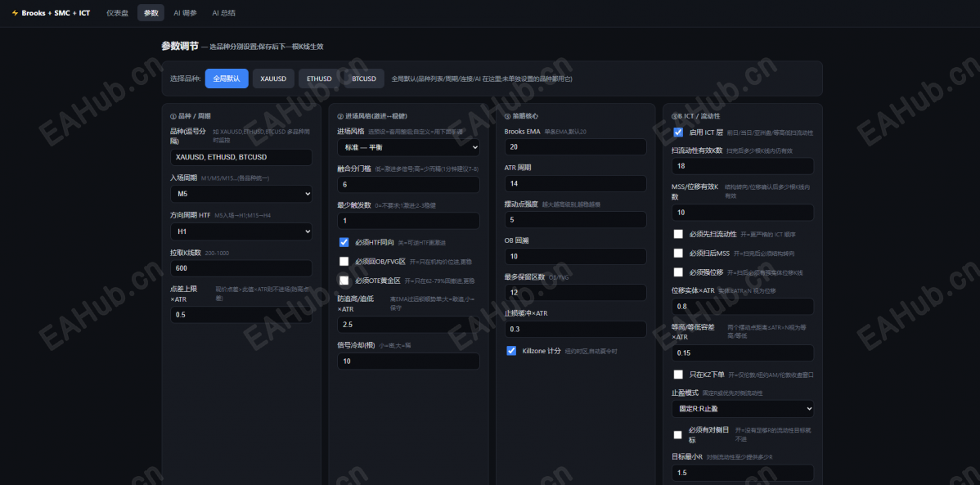Select the 全局默认 symbol button
Viewport: 980px width, 485px height.
click(x=227, y=79)
